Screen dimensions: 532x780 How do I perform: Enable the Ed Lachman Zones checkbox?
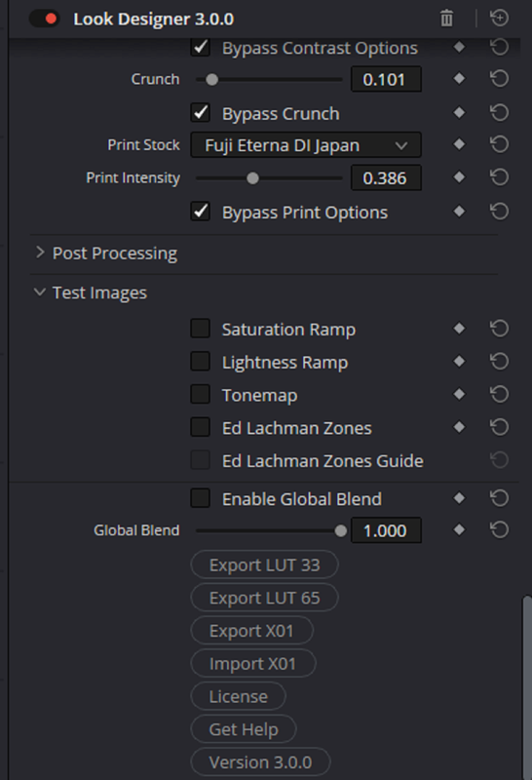click(x=201, y=427)
